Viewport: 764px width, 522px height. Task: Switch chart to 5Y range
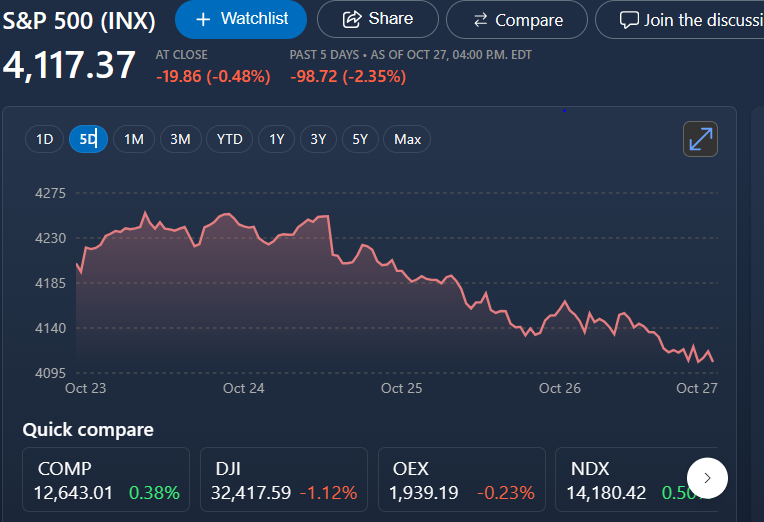[360, 139]
